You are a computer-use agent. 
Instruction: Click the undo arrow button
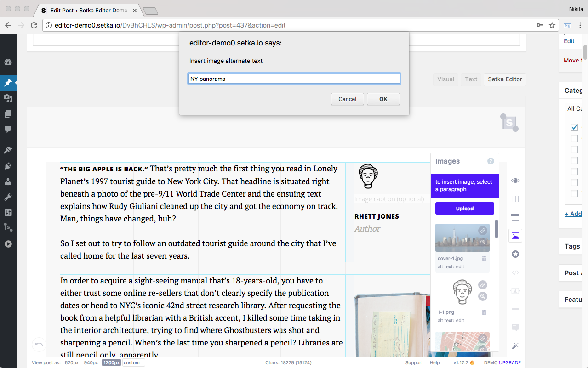pyautogui.click(x=39, y=345)
